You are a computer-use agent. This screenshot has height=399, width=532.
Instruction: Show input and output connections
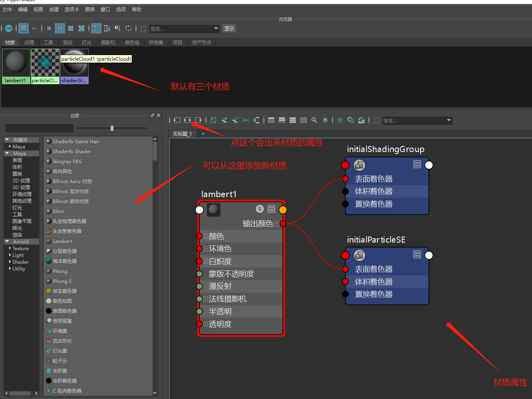click(x=187, y=120)
